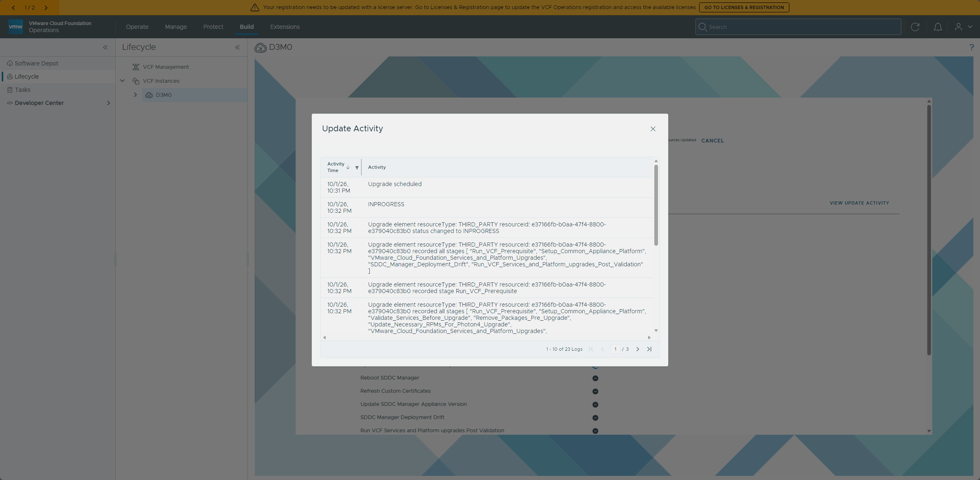Open Software Depot in sidebar
The image size is (980, 480).
pyautogui.click(x=36, y=63)
